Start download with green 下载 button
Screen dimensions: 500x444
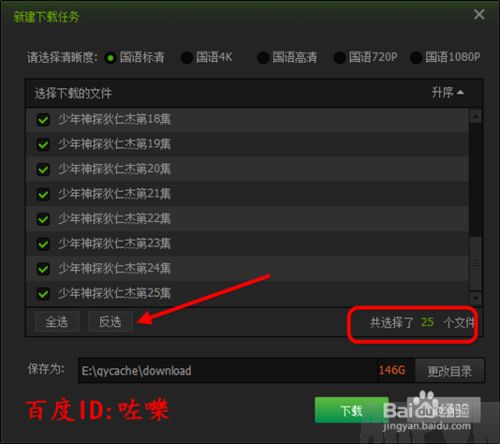pos(351,410)
